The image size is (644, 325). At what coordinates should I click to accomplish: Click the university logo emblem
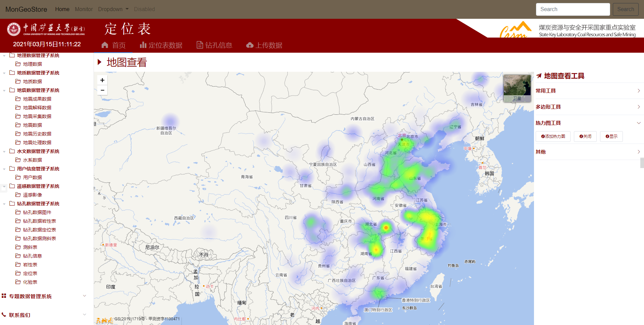[x=14, y=29]
